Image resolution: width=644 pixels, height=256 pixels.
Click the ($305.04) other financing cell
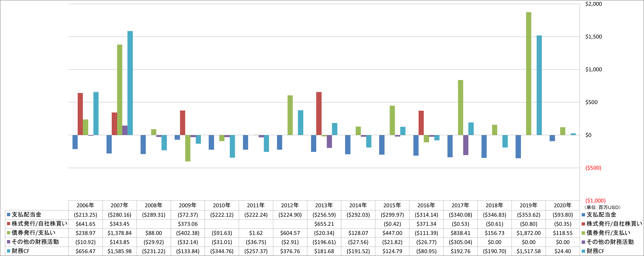(x=461, y=242)
